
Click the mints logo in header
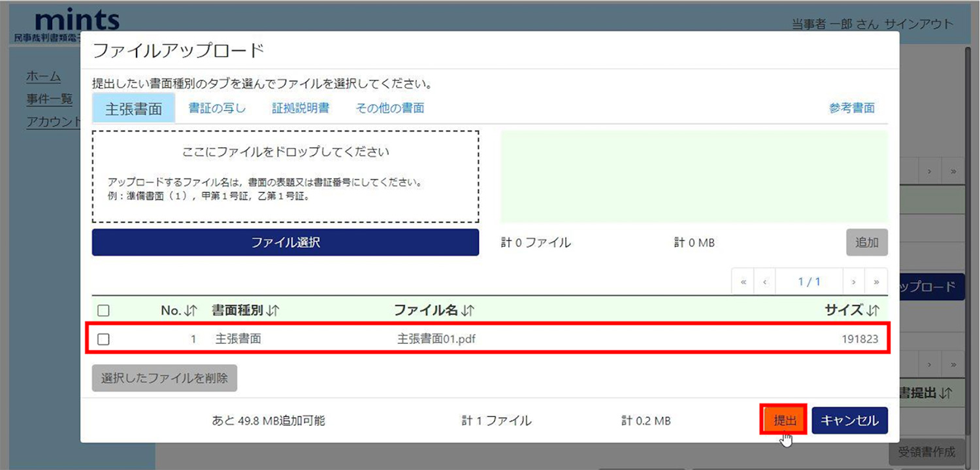click(x=77, y=20)
